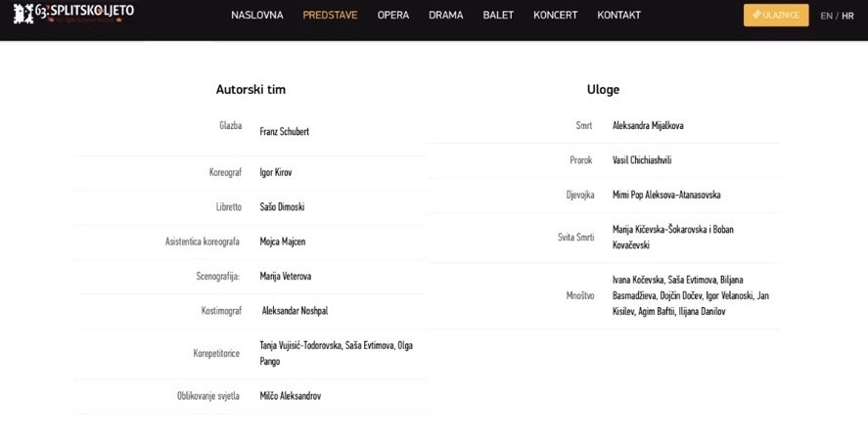Screen dimensions: 868x439
Task: Open the Drama section
Action: click(445, 16)
